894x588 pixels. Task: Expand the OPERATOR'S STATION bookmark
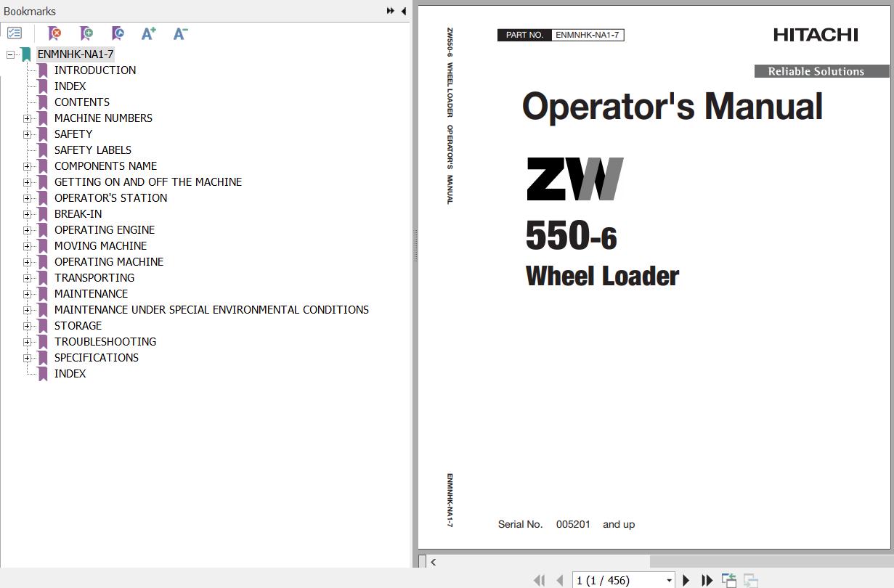click(27, 198)
